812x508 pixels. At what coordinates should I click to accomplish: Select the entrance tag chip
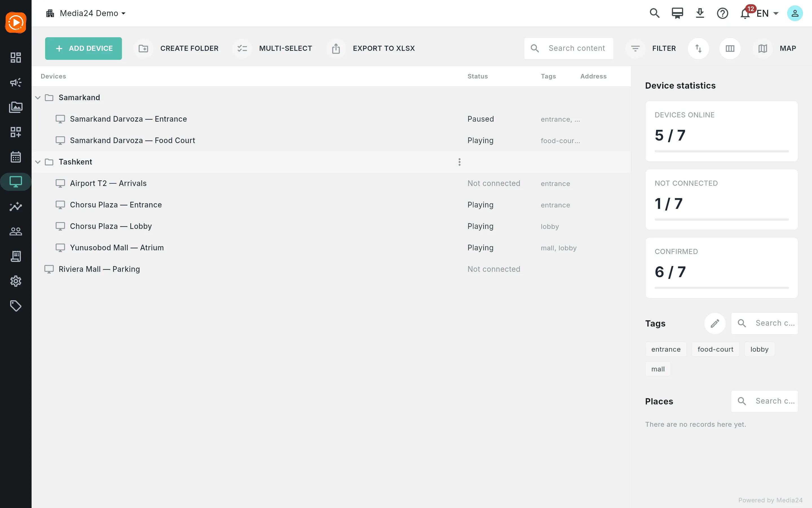[x=666, y=349]
